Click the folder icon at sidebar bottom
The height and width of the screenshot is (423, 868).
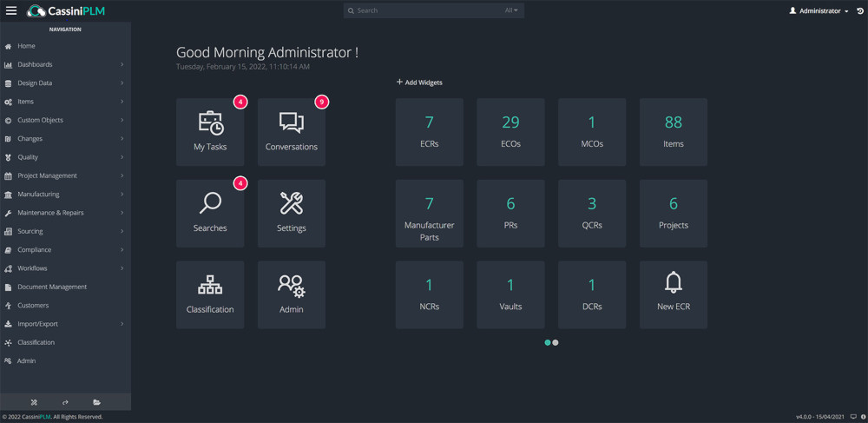(x=96, y=402)
